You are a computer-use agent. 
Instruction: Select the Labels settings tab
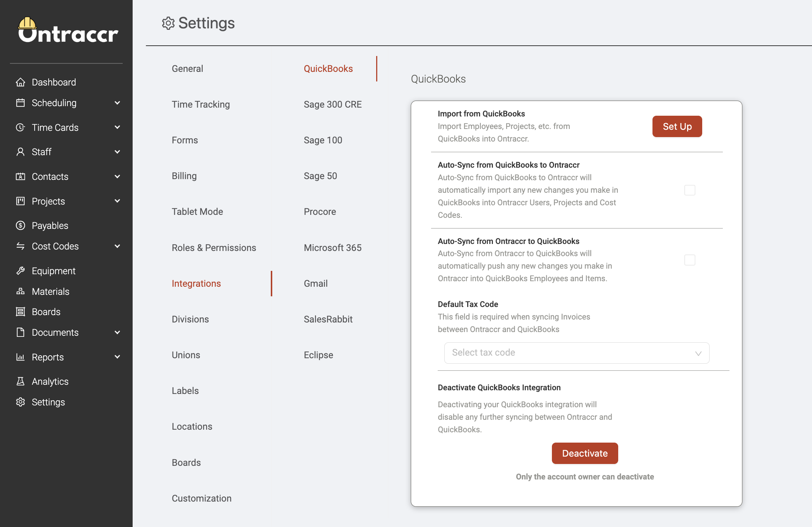click(185, 391)
